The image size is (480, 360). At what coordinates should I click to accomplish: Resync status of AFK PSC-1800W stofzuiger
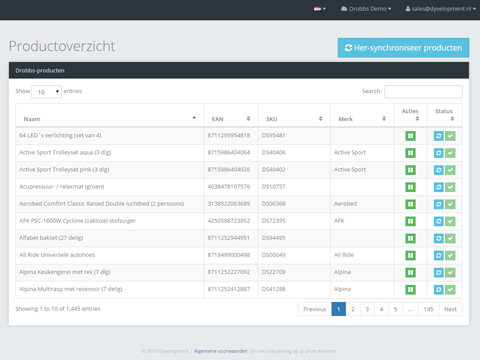pos(439,221)
